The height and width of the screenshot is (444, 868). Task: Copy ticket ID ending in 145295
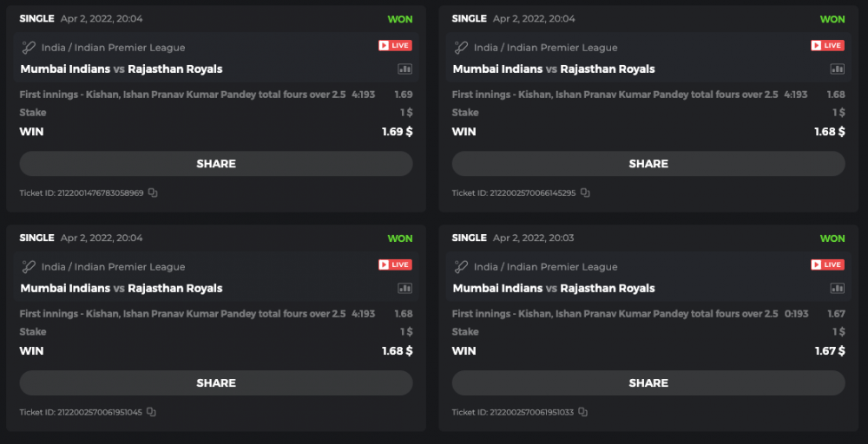coord(585,193)
